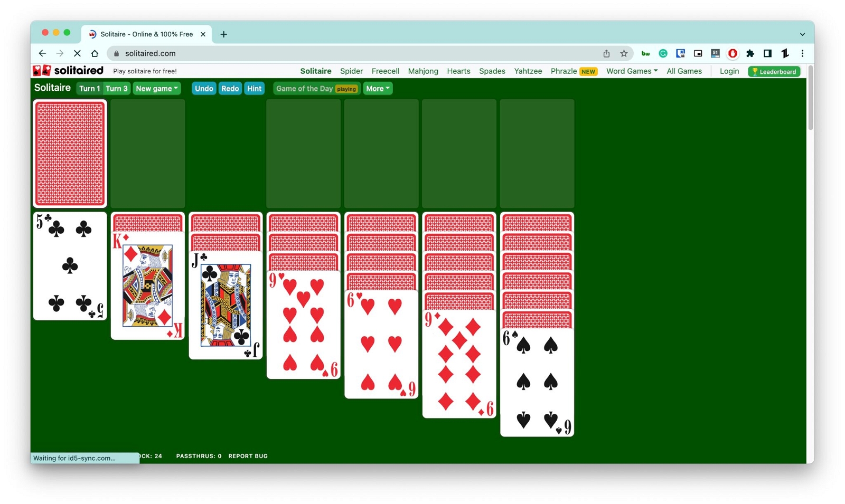
Task: Open the New game dropdown
Action: coord(157,89)
